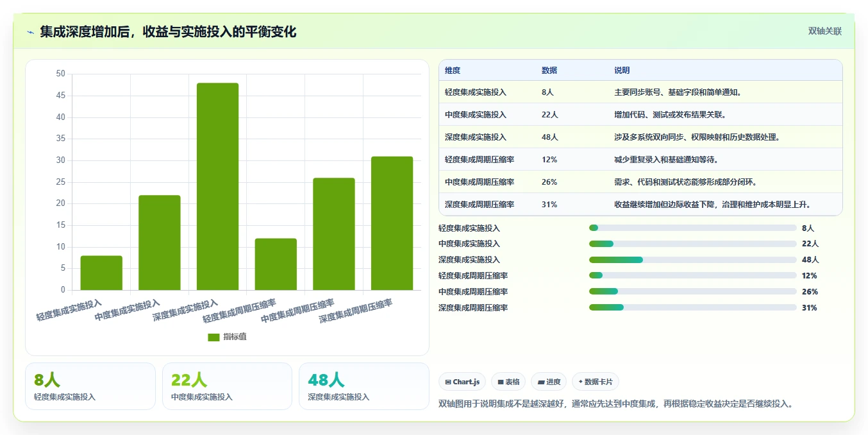Select table cell 轻度集成周期压缩率

click(x=480, y=160)
